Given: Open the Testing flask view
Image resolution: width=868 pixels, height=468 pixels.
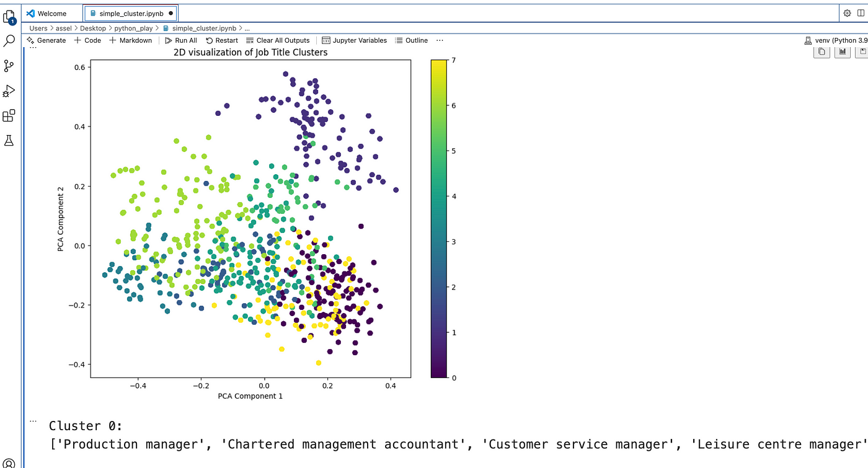Looking at the screenshot, I should coord(9,141).
